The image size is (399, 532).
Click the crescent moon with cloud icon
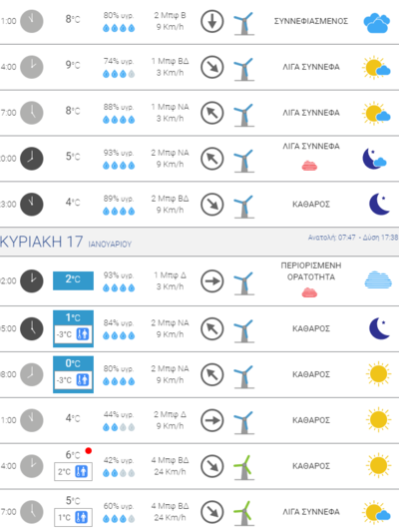tap(374, 159)
